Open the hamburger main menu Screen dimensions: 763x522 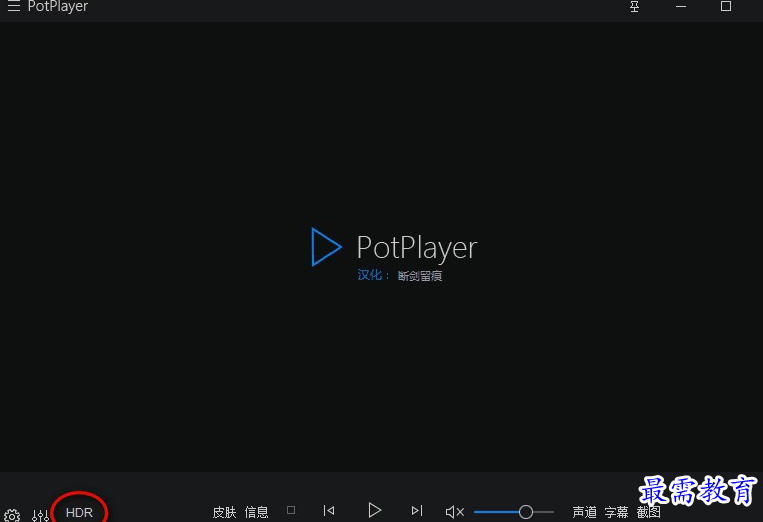click(13, 7)
